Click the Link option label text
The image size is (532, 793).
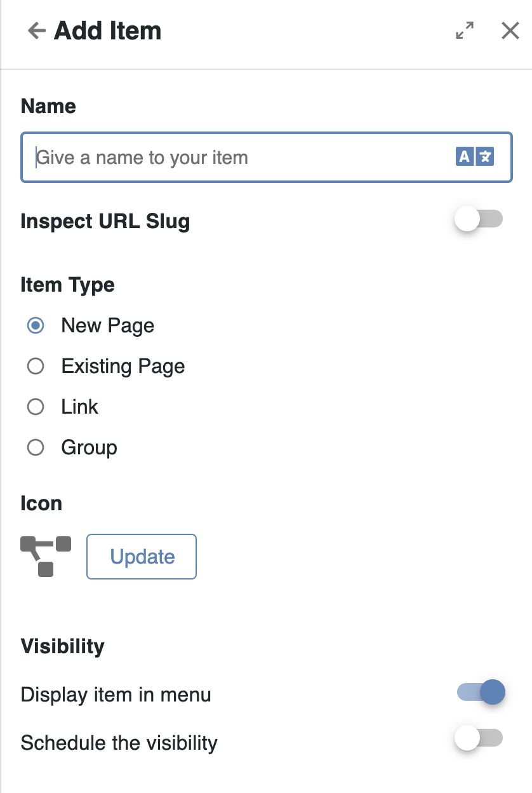[x=80, y=407]
